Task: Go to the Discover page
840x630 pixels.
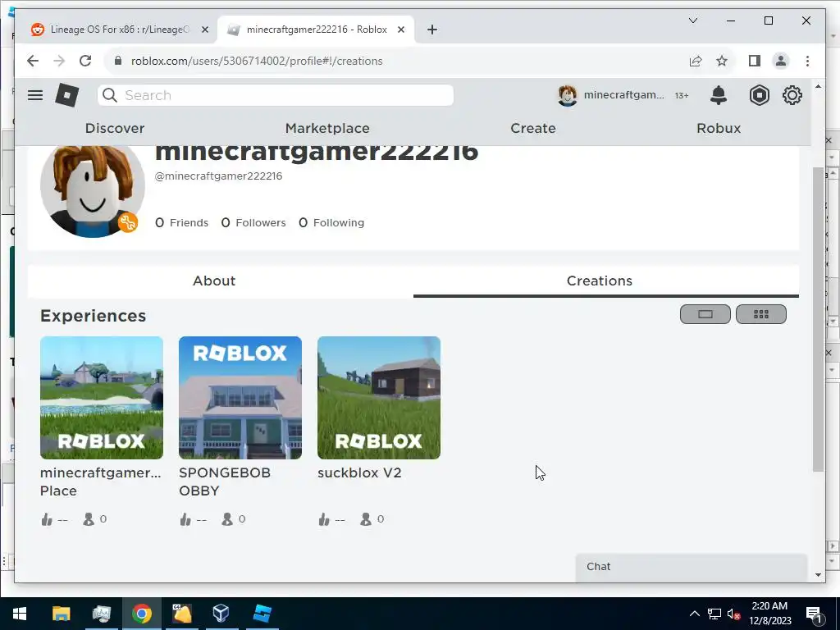Action: click(x=115, y=128)
